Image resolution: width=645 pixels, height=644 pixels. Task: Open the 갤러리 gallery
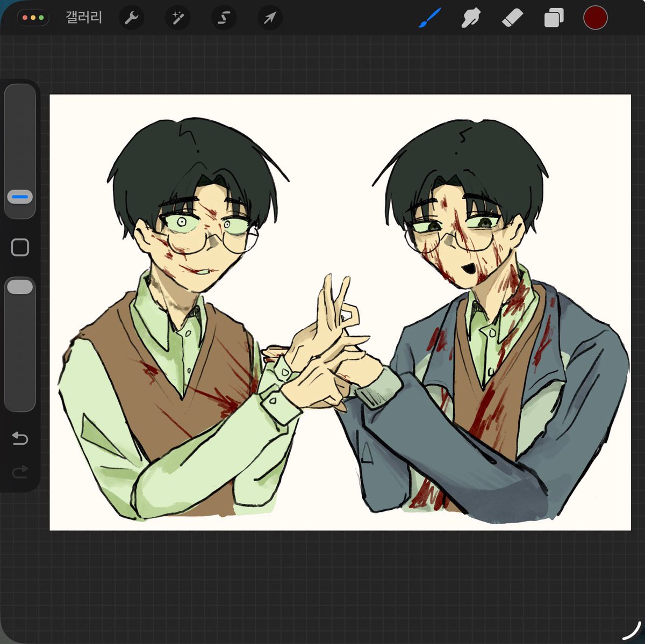tap(84, 17)
